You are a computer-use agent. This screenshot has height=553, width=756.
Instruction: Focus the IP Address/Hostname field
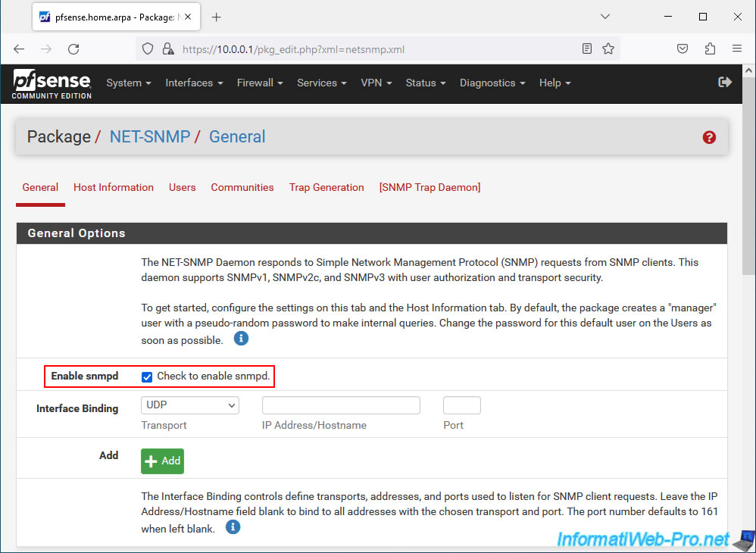click(341, 405)
